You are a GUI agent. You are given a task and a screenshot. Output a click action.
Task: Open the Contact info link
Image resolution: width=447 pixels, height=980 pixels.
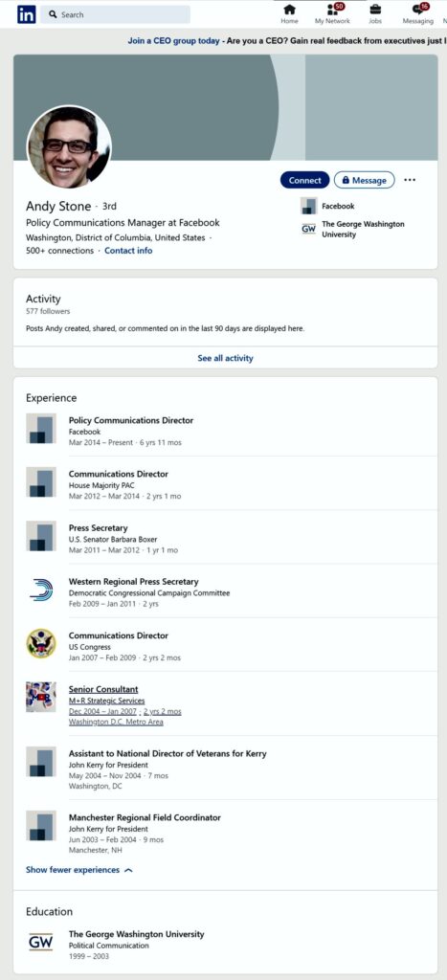point(128,251)
